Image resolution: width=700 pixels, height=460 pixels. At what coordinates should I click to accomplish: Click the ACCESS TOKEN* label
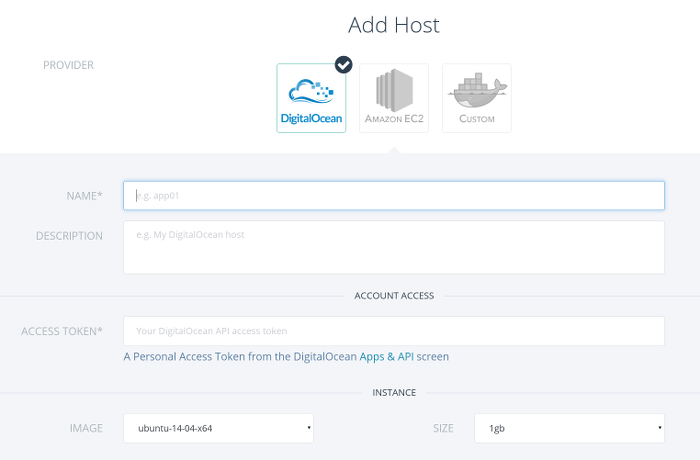(62, 331)
